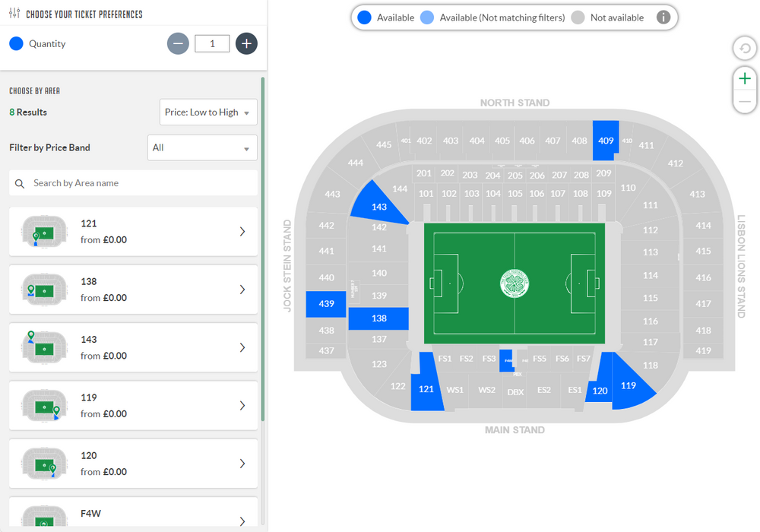
Task: Expand area 120 result chevron
Action: [242, 464]
